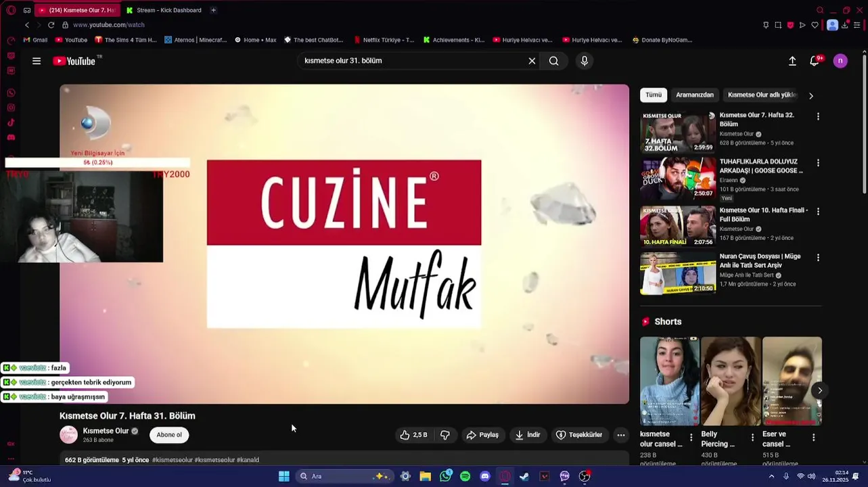Add page to bookmarks heart icon
Viewport: 868px width, 487px height.
[x=815, y=25]
